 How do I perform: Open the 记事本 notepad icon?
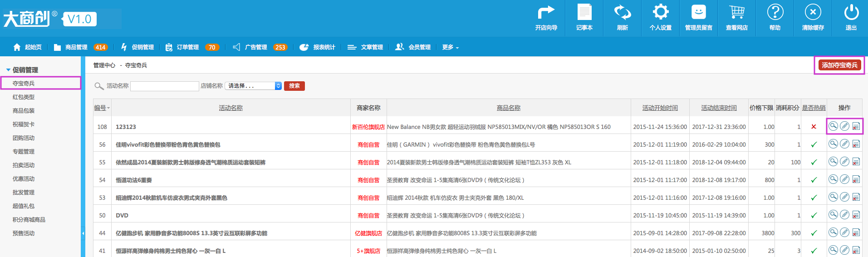pos(584,13)
